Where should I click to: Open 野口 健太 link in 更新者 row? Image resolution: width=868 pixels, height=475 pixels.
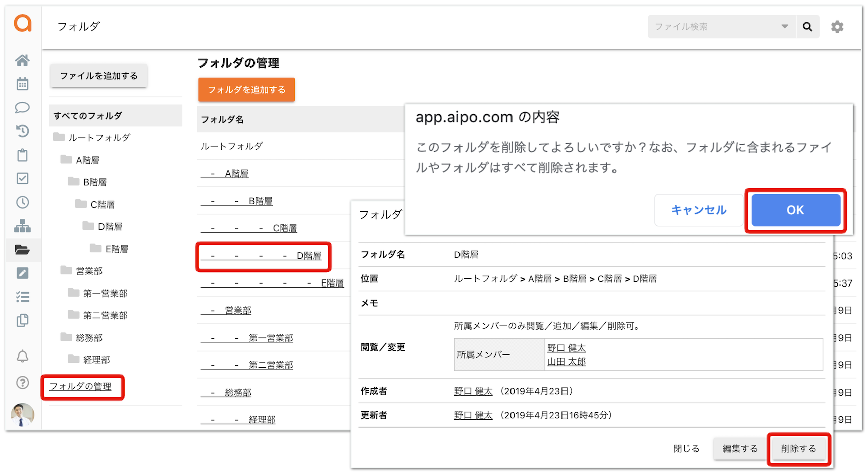(473, 415)
